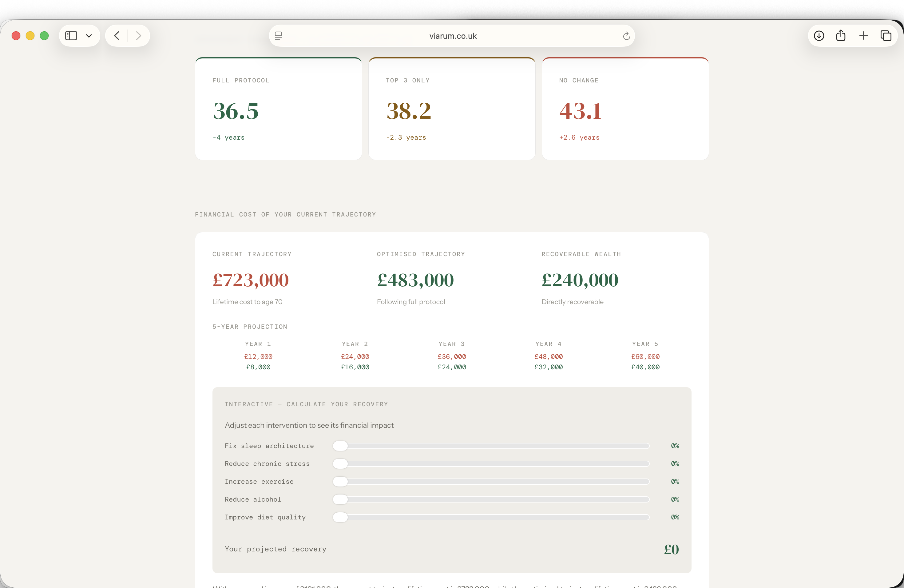Image resolution: width=904 pixels, height=588 pixels.
Task: Adjust the Improve diet quality slider
Action: pos(491,517)
